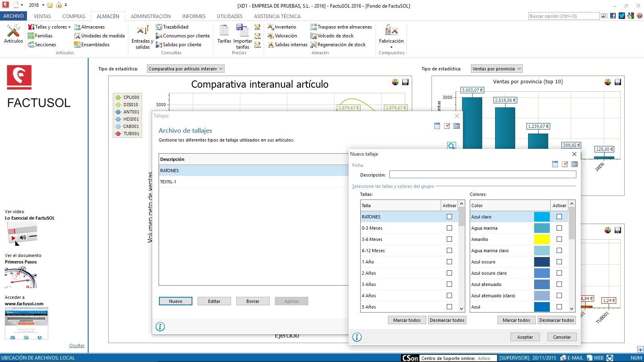Open Ventas por provincia statistic dropdown
Image resolution: width=644 pixels, height=362 pixels.
click(497, 69)
